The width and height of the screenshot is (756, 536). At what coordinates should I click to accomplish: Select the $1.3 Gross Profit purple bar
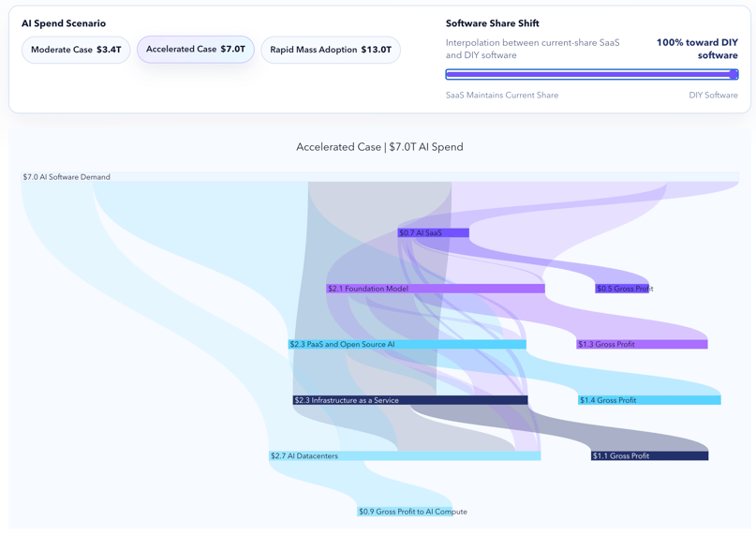tap(642, 344)
